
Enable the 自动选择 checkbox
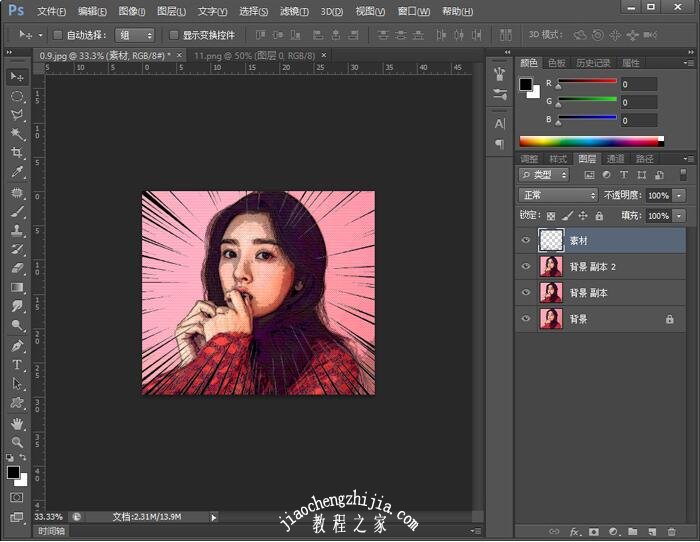click(x=57, y=35)
